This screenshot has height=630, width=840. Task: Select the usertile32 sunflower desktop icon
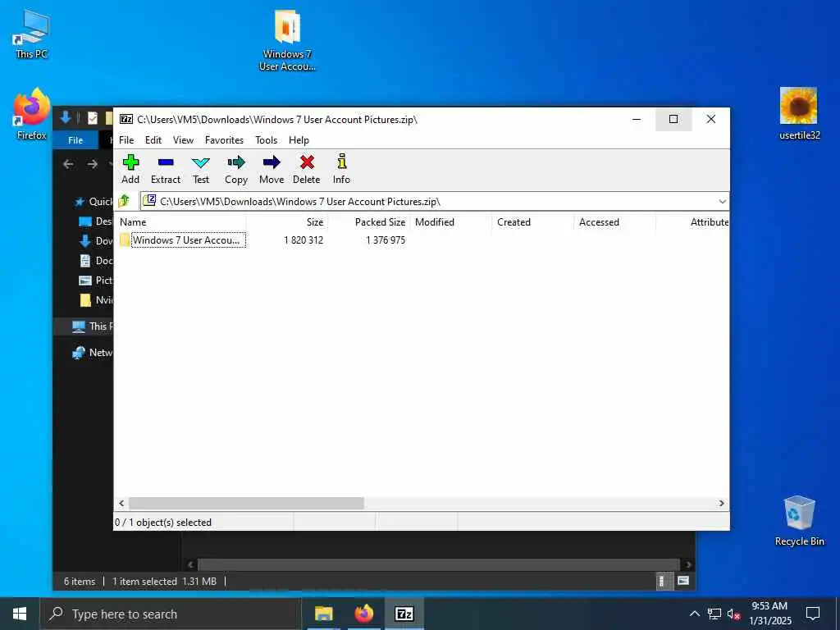pos(799,114)
